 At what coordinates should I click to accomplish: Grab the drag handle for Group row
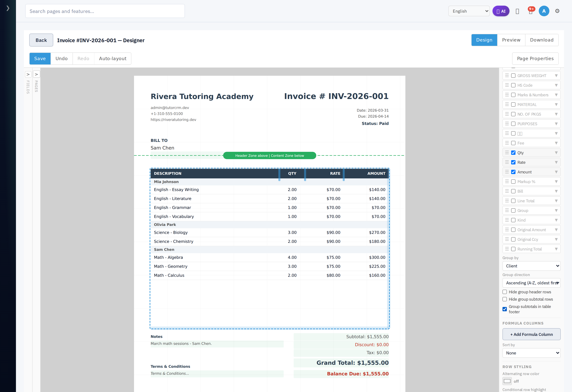coord(507,210)
